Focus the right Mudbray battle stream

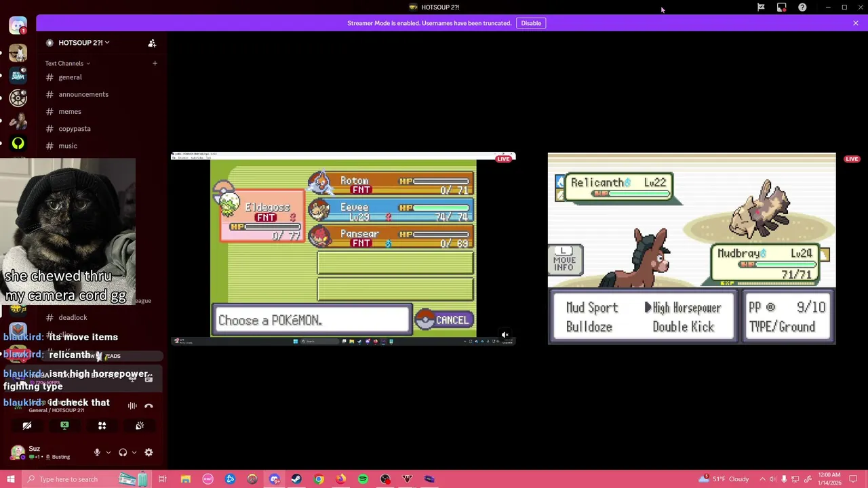pos(692,249)
